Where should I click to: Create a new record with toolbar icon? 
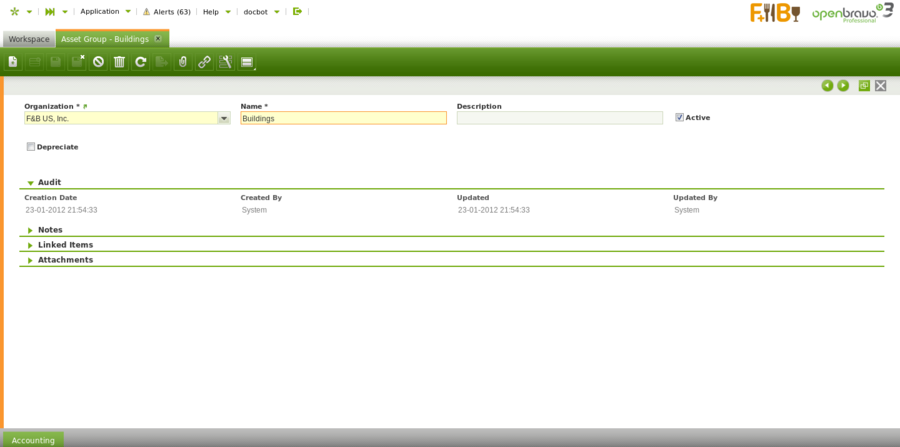tap(13, 62)
